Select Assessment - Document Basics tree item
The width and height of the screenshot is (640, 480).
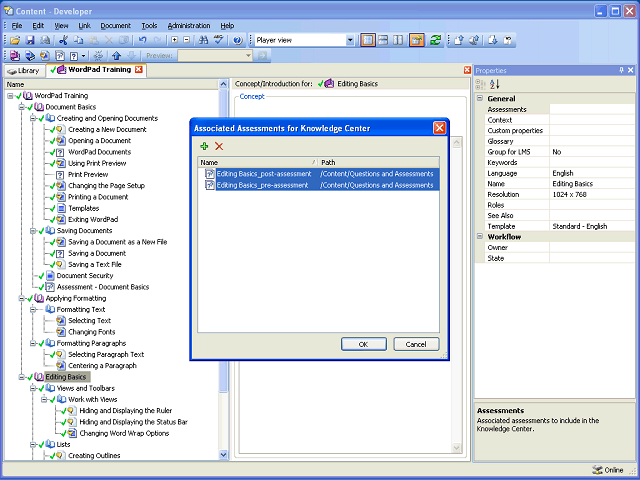[103, 287]
